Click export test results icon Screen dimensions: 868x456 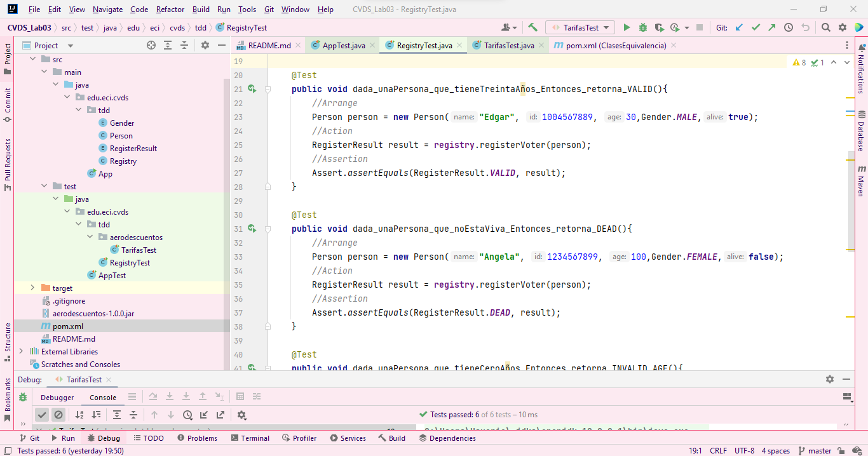220,415
